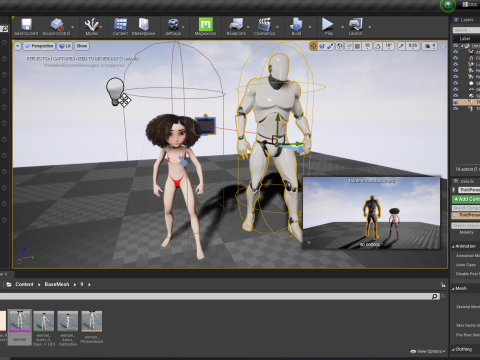This screenshot has height=360, width=480.
Task: Click BaseMesh in the breadcrumb path
Action: click(x=57, y=284)
